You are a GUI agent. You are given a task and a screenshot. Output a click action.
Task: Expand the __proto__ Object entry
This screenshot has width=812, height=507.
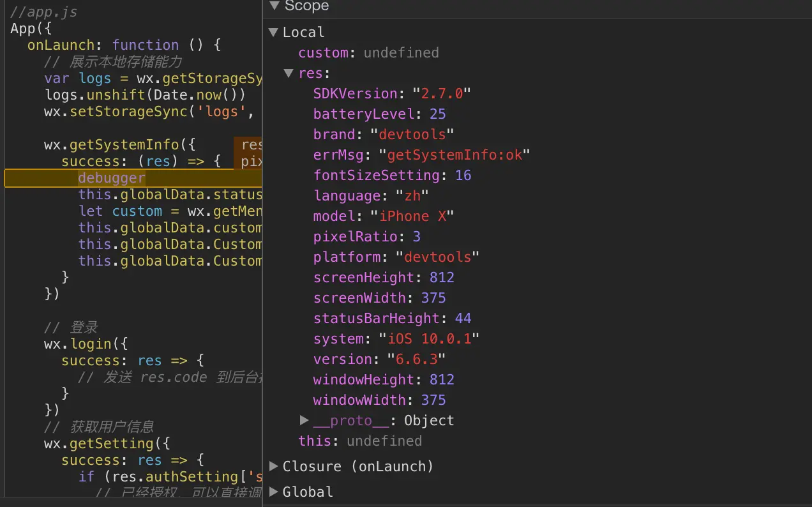click(x=304, y=420)
